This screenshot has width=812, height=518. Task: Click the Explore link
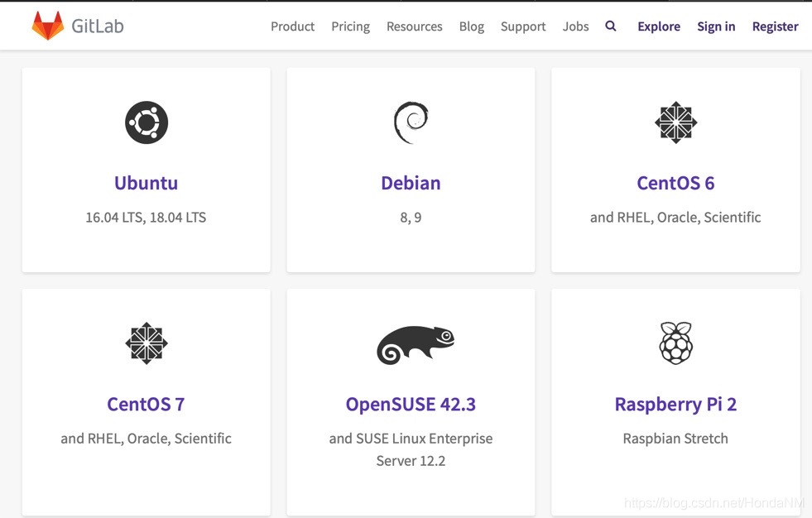[659, 26]
